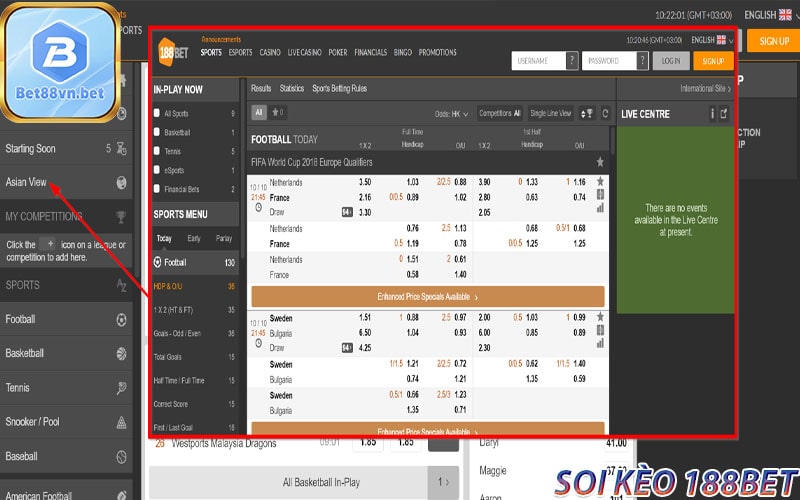
Task: Click the help icon beside the USERNAME field
Action: pyautogui.click(x=572, y=60)
